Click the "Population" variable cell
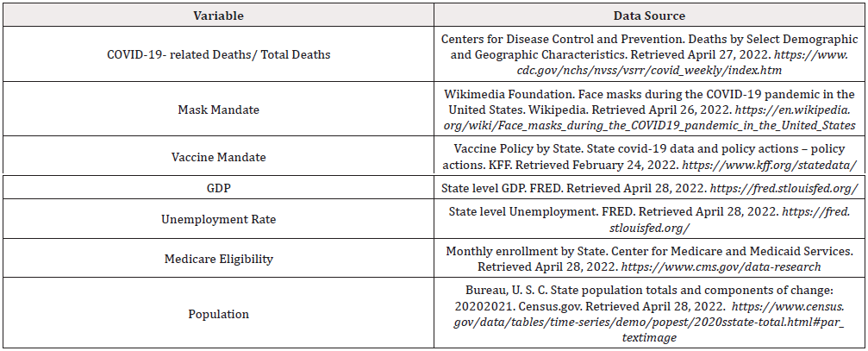This screenshot has height=351, width=868. click(x=218, y=314)
